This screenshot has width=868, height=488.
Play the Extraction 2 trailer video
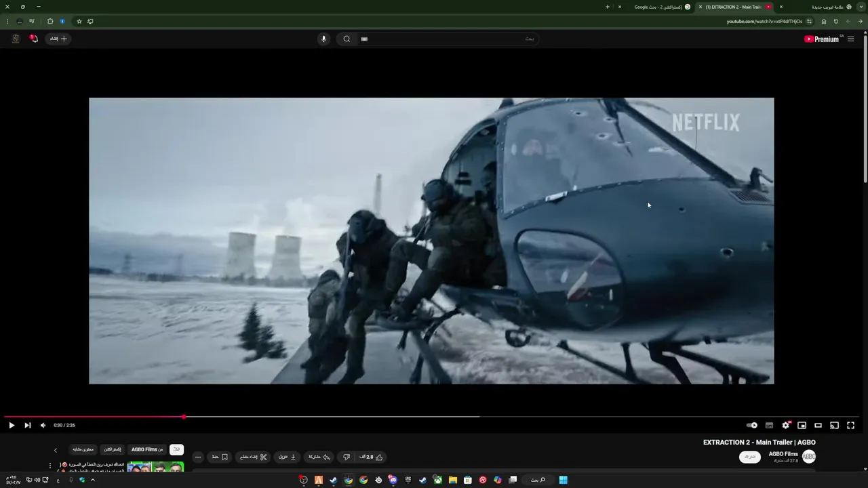pyautogui.click(x=12, y=426)
